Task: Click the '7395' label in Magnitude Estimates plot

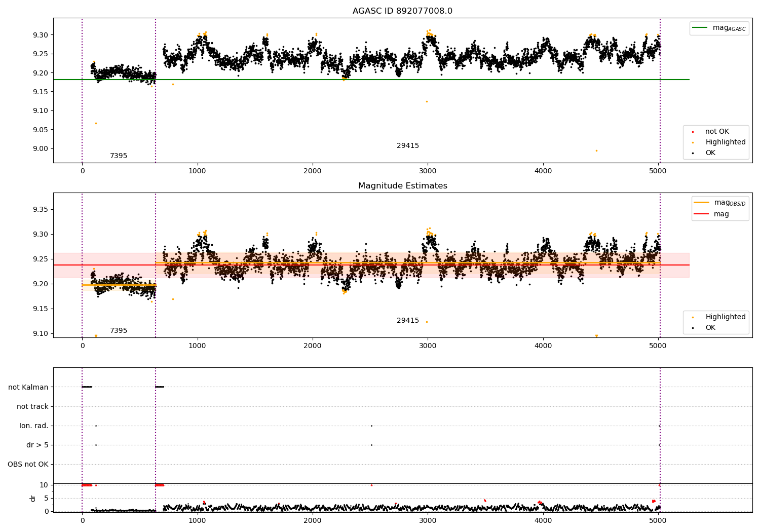Action: coord(119,331)
